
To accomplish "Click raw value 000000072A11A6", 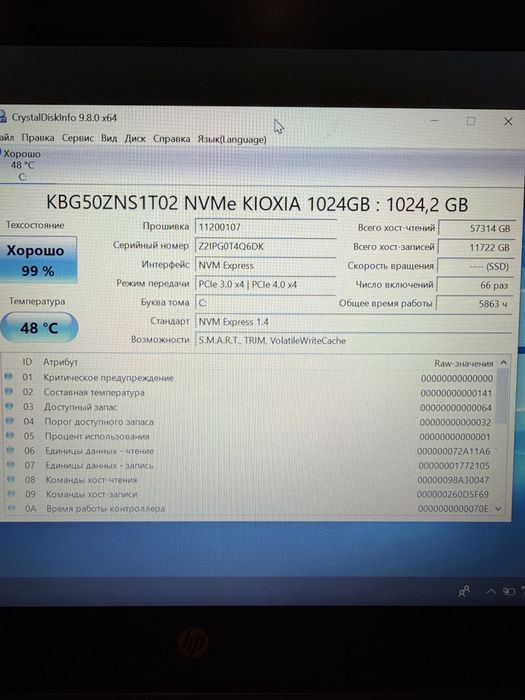I will coord(454,451).
